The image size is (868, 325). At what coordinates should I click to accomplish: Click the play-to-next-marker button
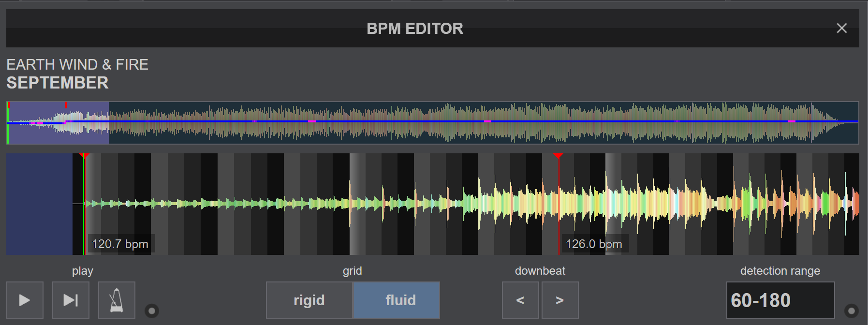coord(71,300)
